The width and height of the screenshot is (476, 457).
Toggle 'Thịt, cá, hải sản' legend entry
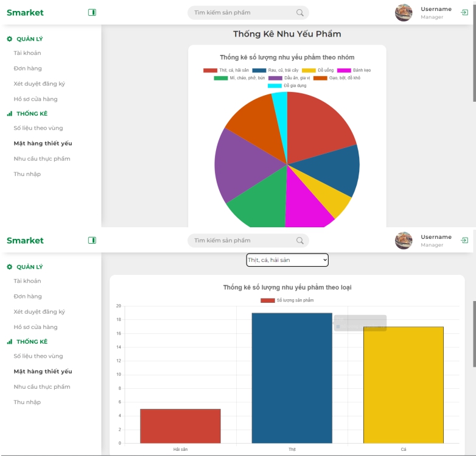226,70
